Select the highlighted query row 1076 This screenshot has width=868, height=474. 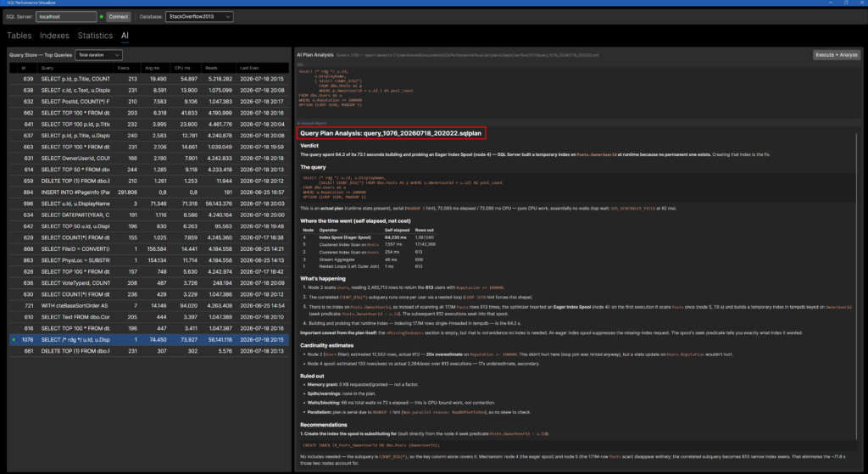(149, 340)
